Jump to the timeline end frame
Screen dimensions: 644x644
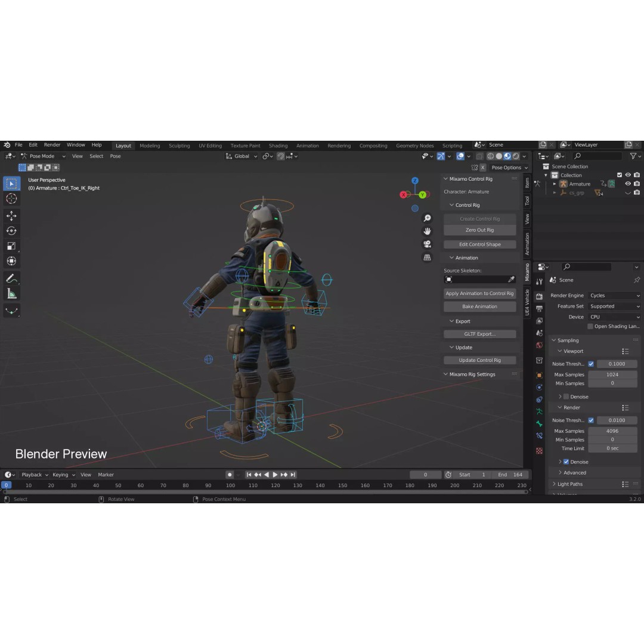coord(293,475)
